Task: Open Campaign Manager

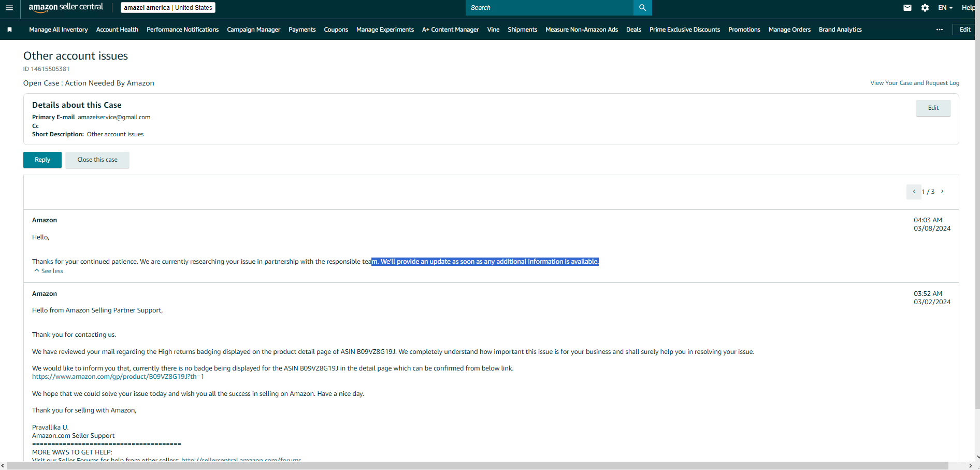Action: click(253, 30)
